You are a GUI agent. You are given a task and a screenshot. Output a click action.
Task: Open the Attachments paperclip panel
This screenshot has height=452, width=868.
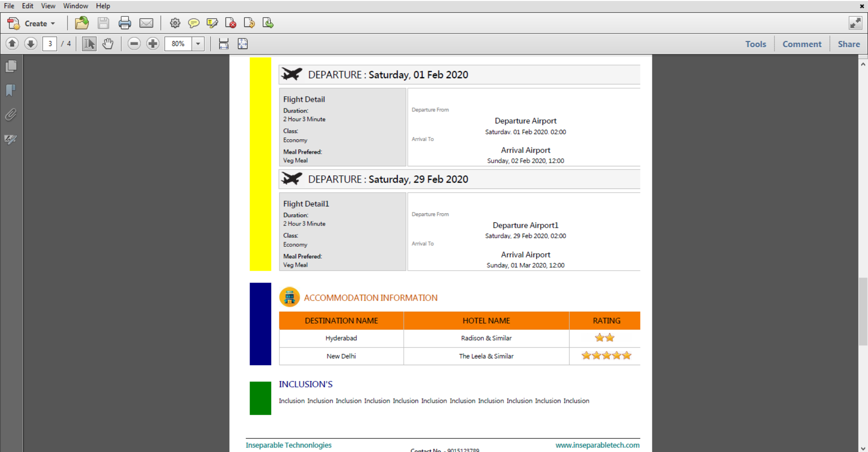pos(11,115)
